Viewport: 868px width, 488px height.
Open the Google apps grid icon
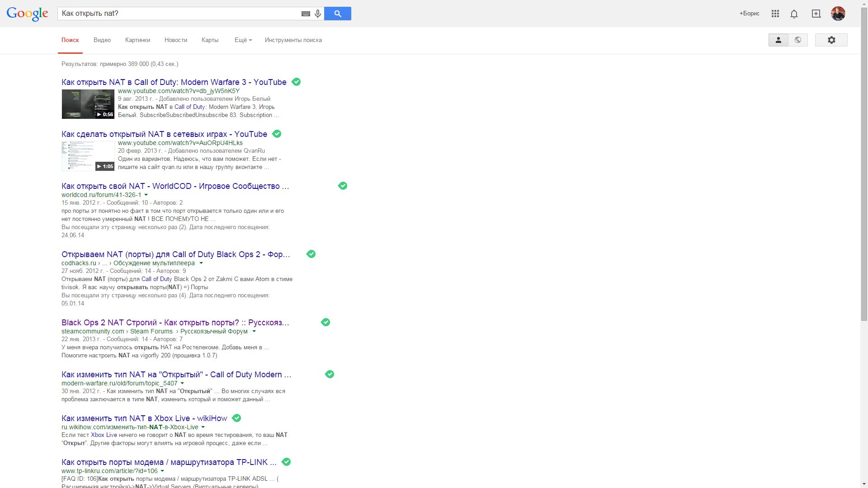(x=775, y=14)
